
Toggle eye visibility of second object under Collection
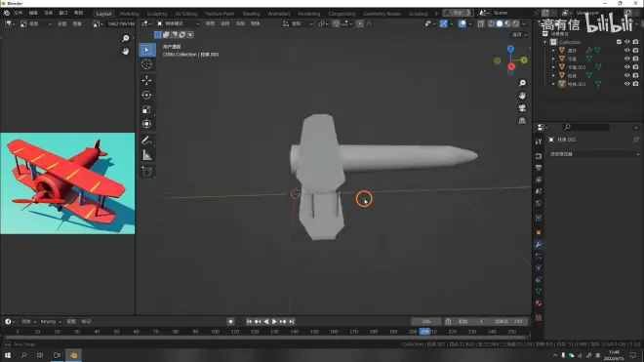(x=626, y=59)
